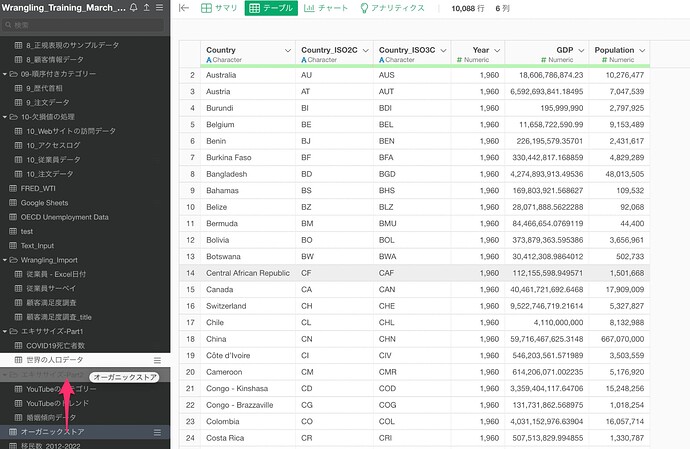
Task: Click the 婚姻傾向データ table icon
Action: (18, 417)
